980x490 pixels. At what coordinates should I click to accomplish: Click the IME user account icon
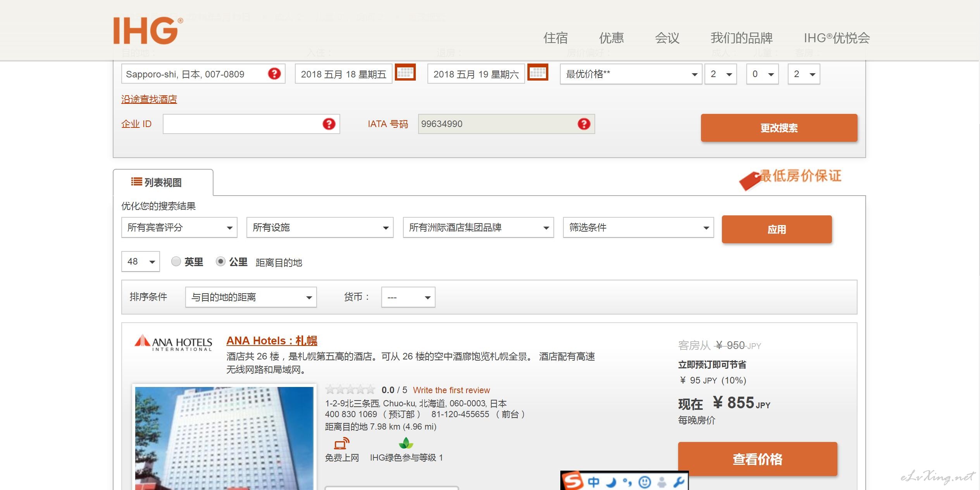(x=662, y=482)
